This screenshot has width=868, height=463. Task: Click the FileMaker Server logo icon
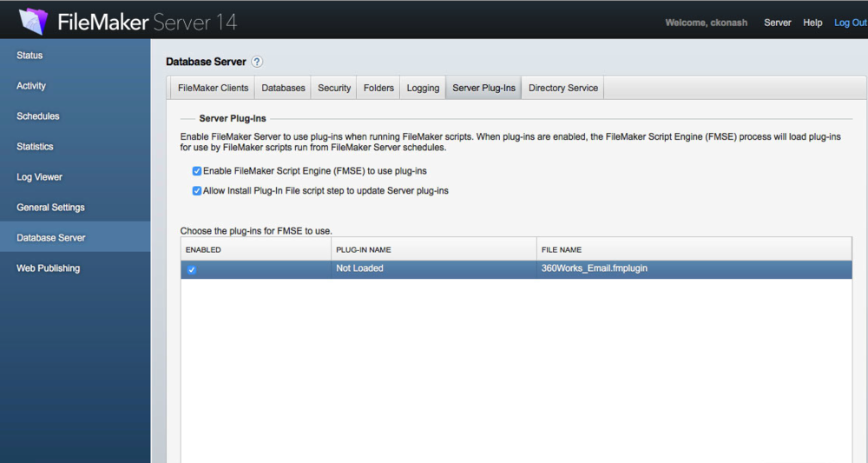click(33, 21)
